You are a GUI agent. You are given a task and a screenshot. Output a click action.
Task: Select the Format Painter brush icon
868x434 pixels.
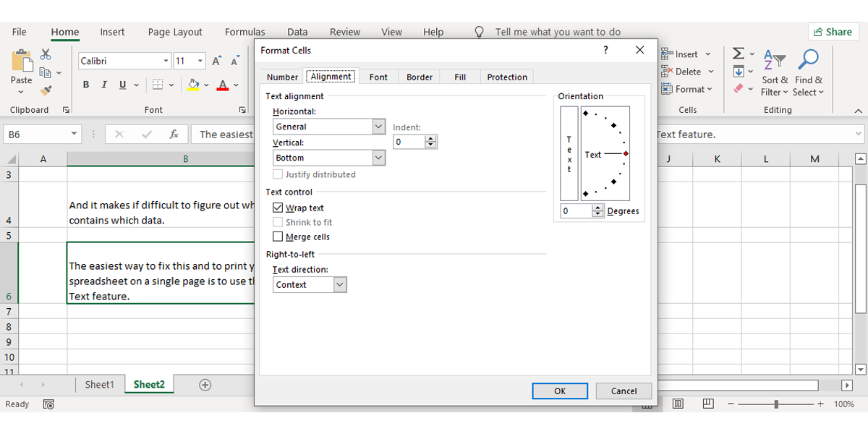click(x=46, y=90)
